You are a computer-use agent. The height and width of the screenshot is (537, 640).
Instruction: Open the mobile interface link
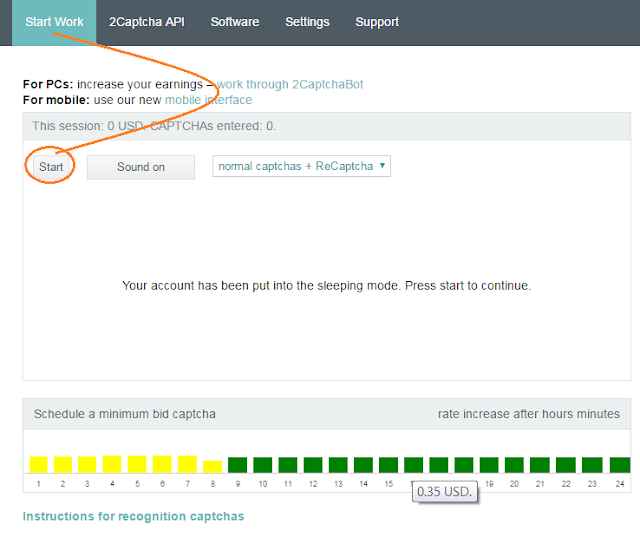click(208, 100)
